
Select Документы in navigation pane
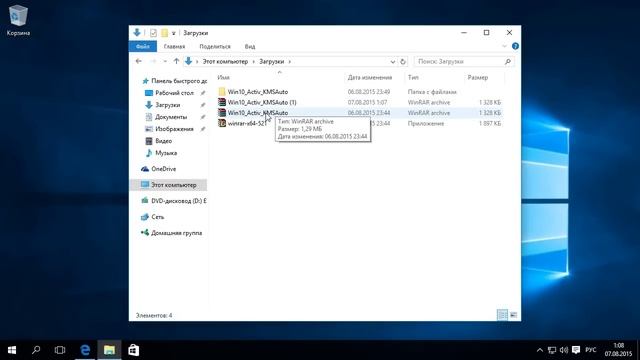point(171,117)
